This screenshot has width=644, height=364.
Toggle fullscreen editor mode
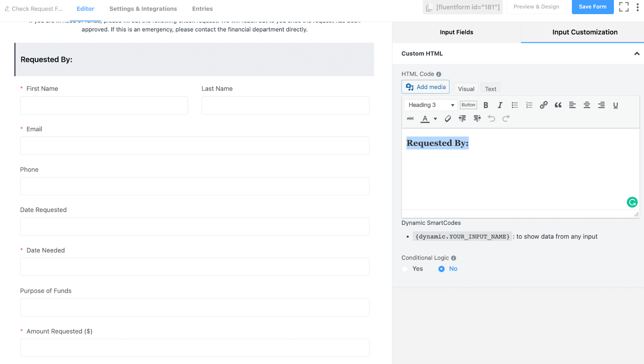point(624,7)
